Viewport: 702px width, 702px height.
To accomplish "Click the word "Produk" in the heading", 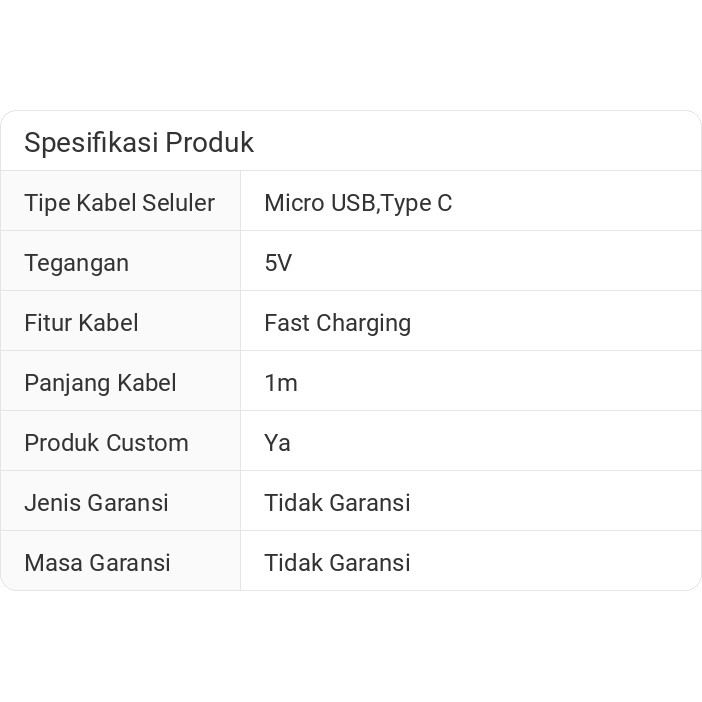I will click(209, 143).
